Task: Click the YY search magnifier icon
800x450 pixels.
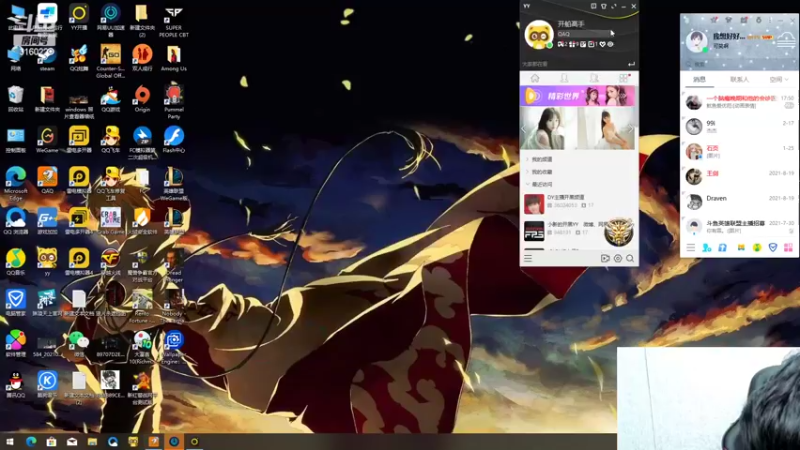Action: click(630, 258)
